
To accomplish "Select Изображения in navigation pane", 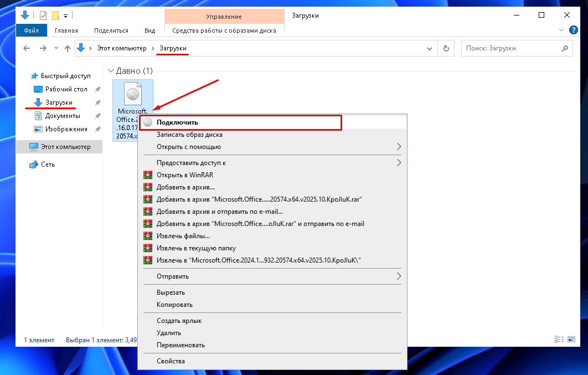I will click(x=60, y=129).
